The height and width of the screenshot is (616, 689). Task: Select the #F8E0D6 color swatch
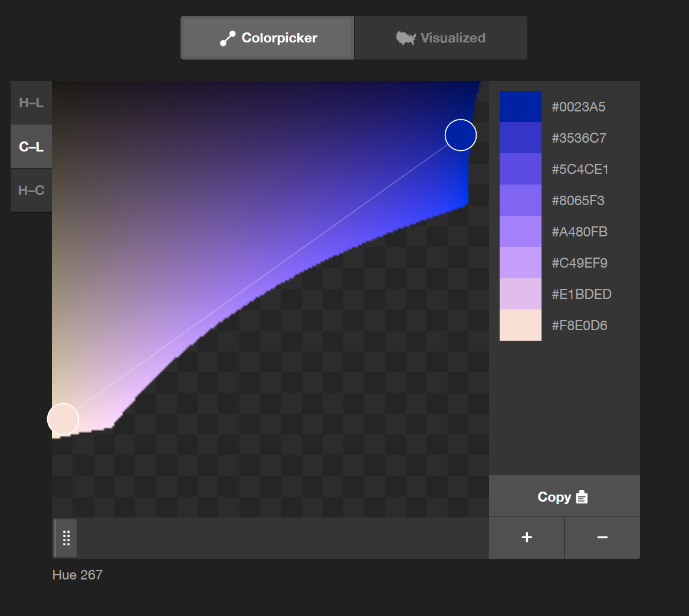coord(520,325)
